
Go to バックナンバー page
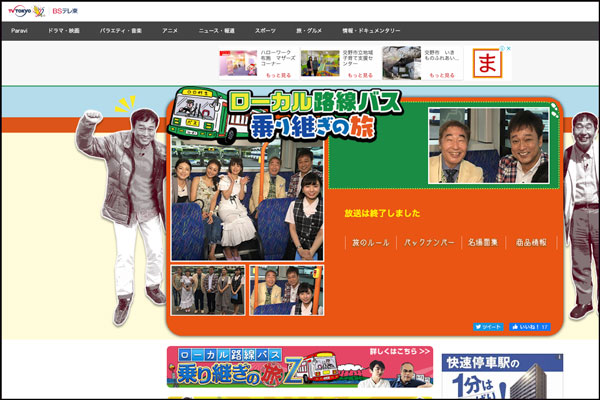pyautogui.click(x=430, y=243)
